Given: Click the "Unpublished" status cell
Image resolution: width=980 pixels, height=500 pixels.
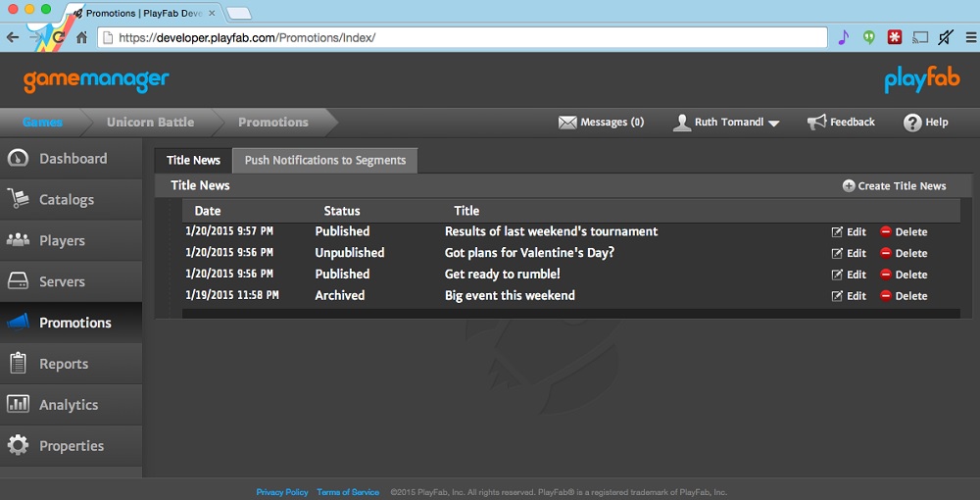Looking at the screenshot, I should 350,253.
